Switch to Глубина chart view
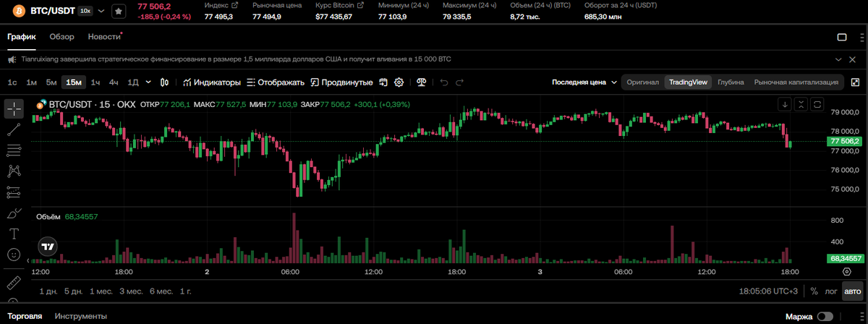The height and width of the screenshot is (324, 868). click(731, 82)
